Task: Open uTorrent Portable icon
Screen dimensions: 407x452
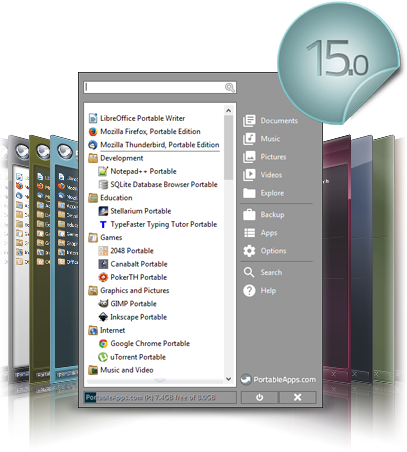Action: pyautogui.click(x=103, y=357)
